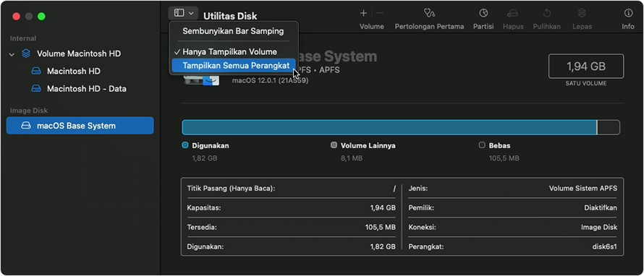644x276 pixels.
Task: Collapse Volume Macintosh HD tree chevron
Action: click(12, 53)
